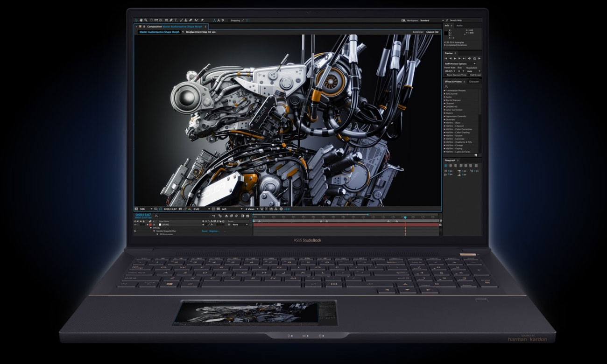Open RAM Preview Options dropdown
The image size is (607, 364).
460,64
